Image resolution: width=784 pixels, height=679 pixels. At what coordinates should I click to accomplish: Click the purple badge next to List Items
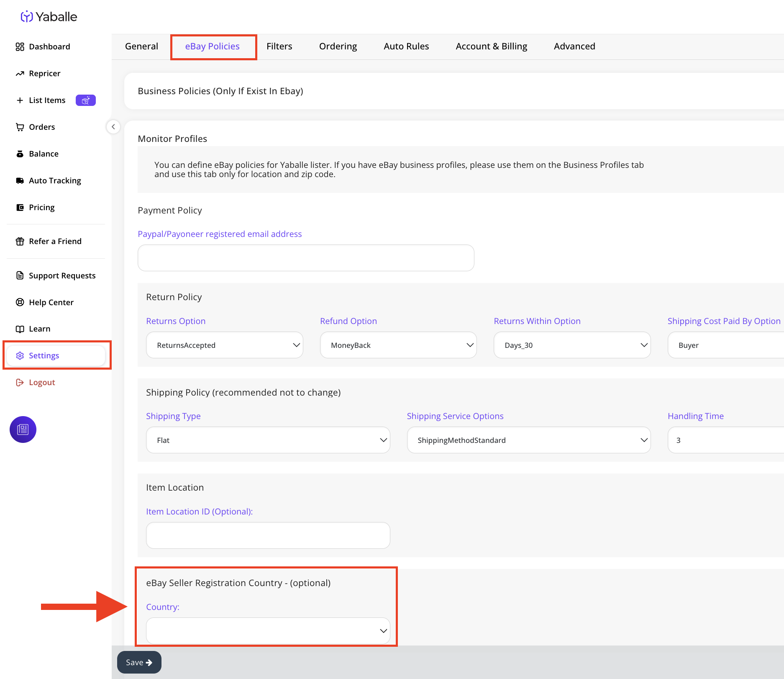(x=86, y=100)
